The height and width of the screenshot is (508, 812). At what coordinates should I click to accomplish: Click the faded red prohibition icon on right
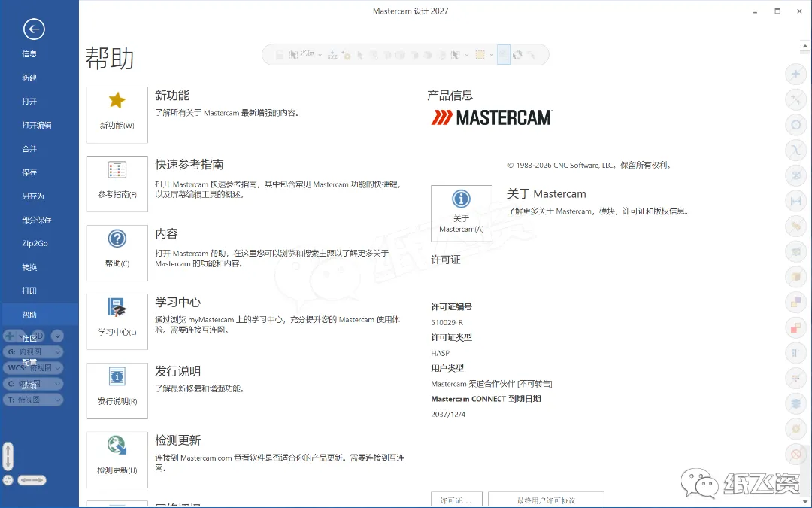click(x=796, y=455)
